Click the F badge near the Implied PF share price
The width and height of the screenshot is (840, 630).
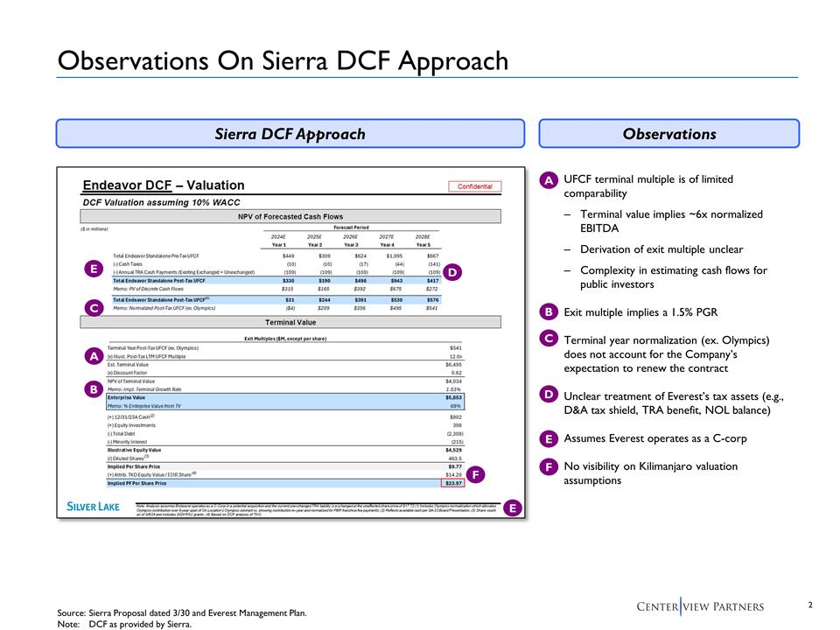(478, 474)
